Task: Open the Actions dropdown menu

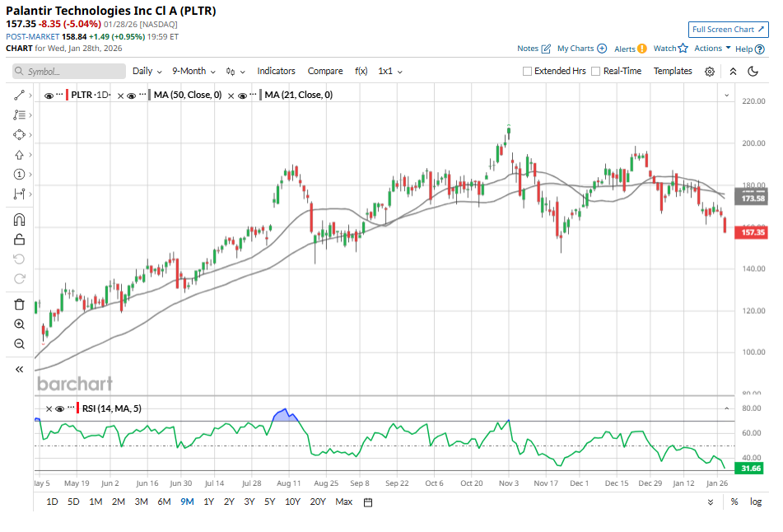Action: (x=712, y=49)
